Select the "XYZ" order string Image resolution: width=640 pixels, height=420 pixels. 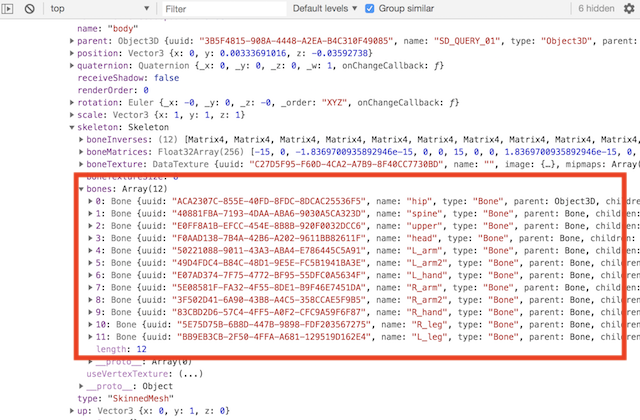click(x=335, y=102)
